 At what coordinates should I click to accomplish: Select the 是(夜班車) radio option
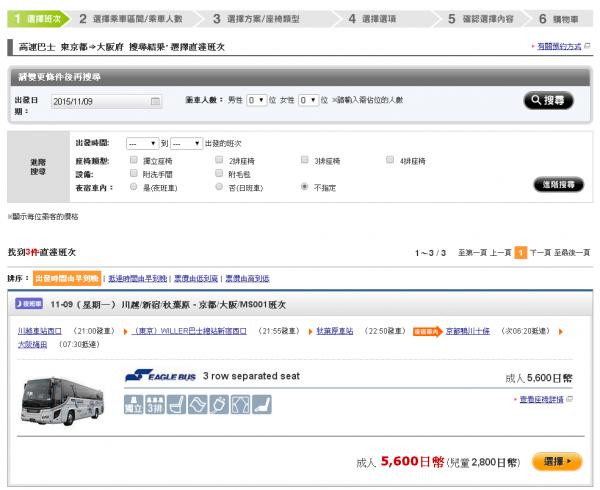[x=134, y=187]
